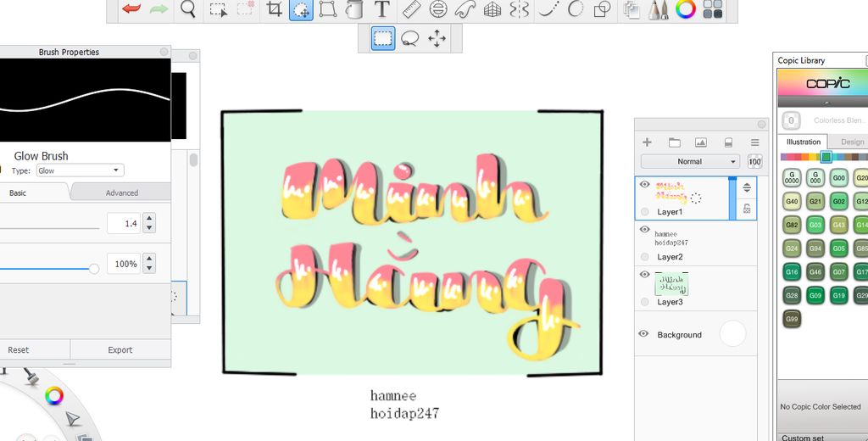Switch to the Design Copic tab
The image size is (868, 441).
pyautogui.click(x=851, y=142)
